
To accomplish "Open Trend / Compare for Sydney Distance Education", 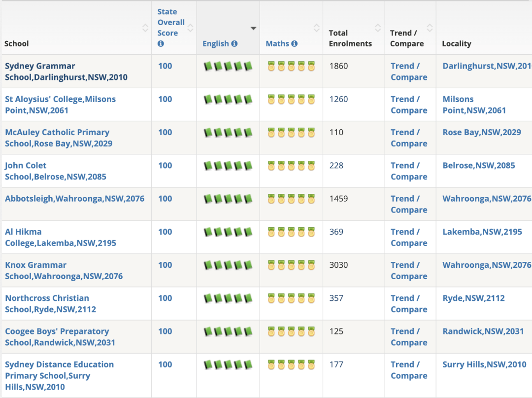I will (409, 370).
